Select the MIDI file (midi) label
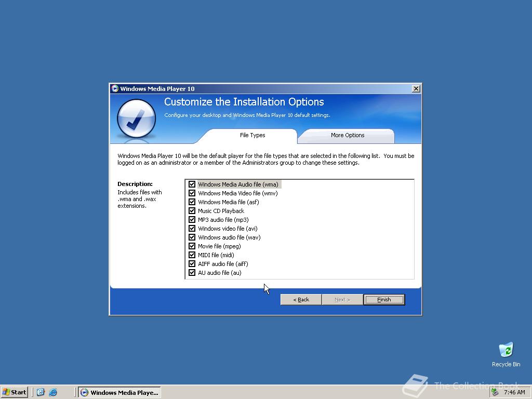 point(216,255)
